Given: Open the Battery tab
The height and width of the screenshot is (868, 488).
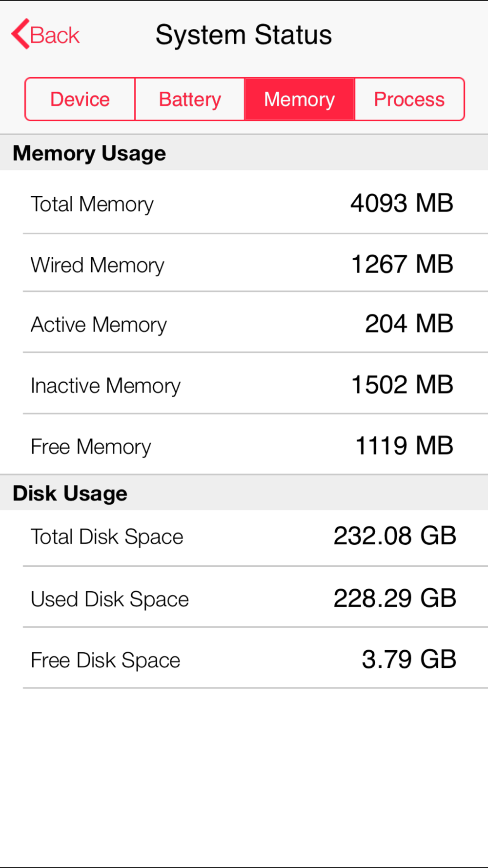Looking at the screenshot, I should point(190,99).
